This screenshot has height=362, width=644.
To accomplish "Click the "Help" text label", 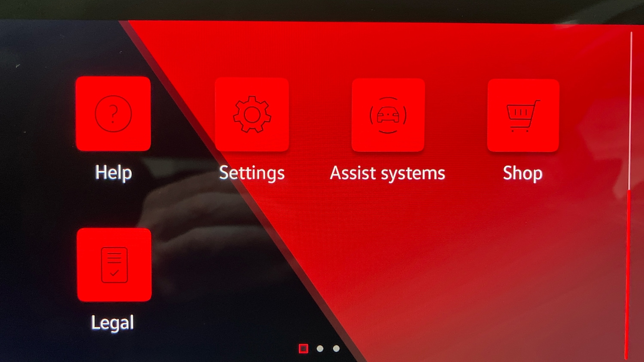I will [x=113, y=172].
